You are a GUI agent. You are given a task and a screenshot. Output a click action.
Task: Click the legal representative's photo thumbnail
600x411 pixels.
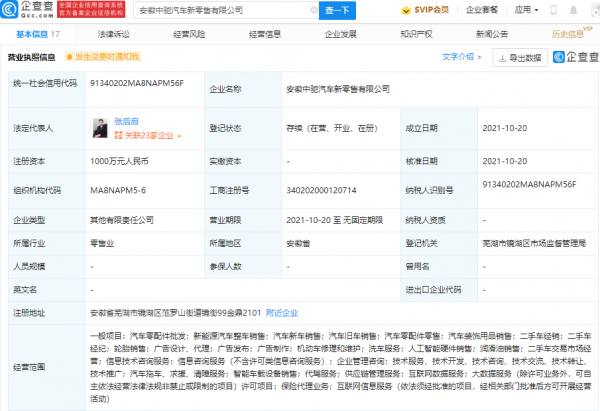point(100,128)
